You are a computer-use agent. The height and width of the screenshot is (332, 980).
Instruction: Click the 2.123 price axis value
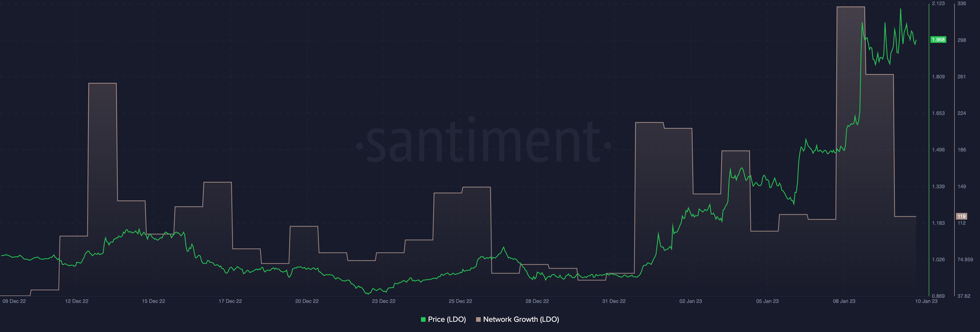click(938, 3)
